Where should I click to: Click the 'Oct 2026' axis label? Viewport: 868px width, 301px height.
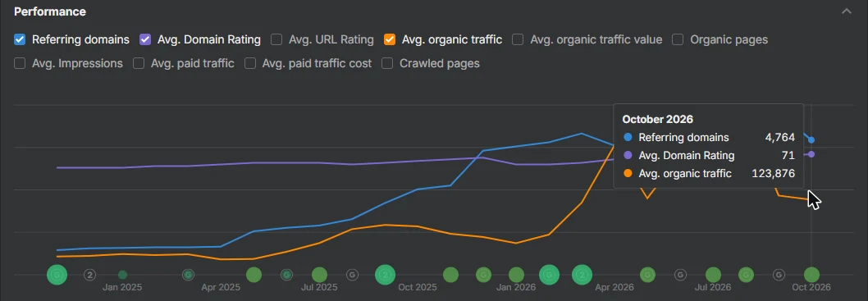[811, 288]
